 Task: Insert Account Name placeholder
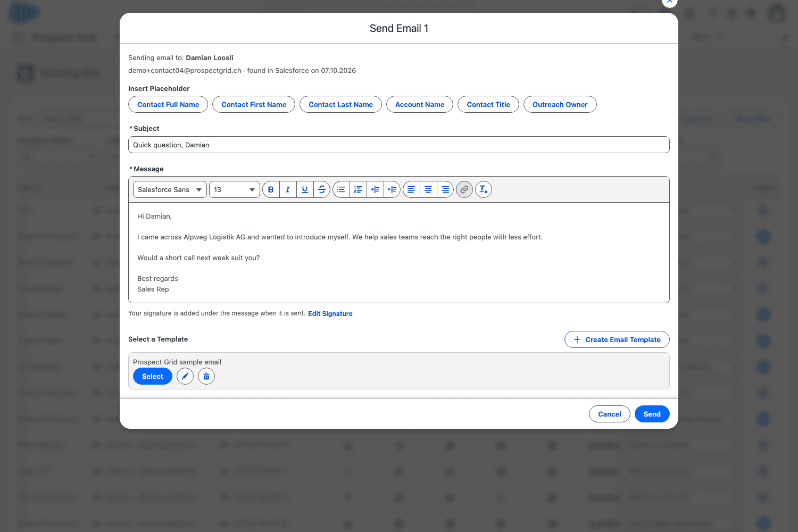(x=420, y=104)
